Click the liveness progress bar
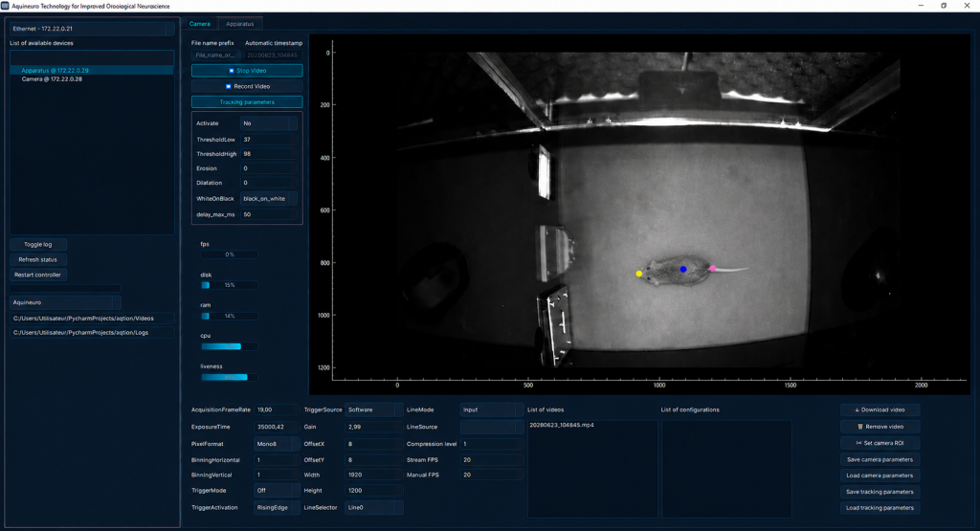The image size is (980, 531). tap(230, 377)
